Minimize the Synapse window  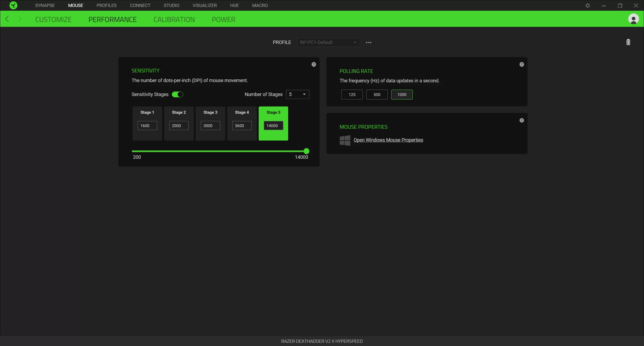click(x=604, y=5)
